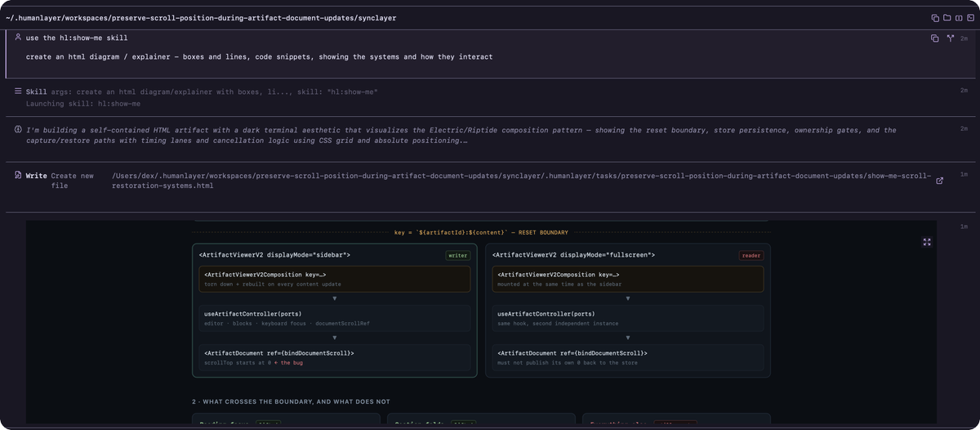Click the thinking icon beside the italic summary
Viewport: 980px width, 430px height.
click(x=18, y=129)
